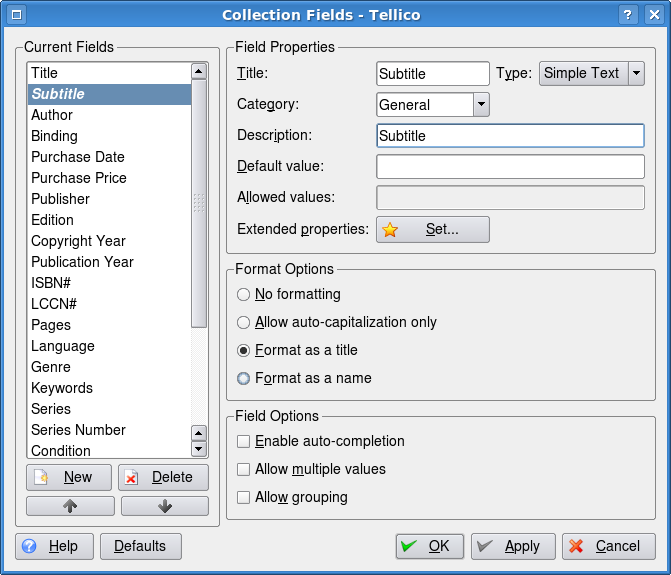Enable the auto-completion checkbox
This screenshot has height=575, width=671.
(x=243, y=441)
